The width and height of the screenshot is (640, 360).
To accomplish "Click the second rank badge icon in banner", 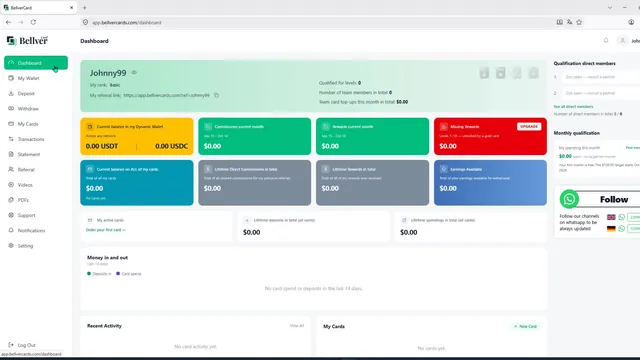I will pos(500,73).
